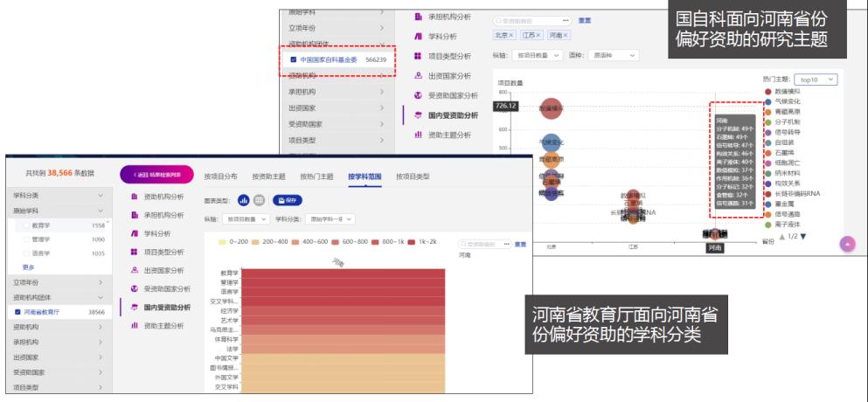
Task: Click the 资助机构分析 sidebar icon
Action: [x=135, y=198]
